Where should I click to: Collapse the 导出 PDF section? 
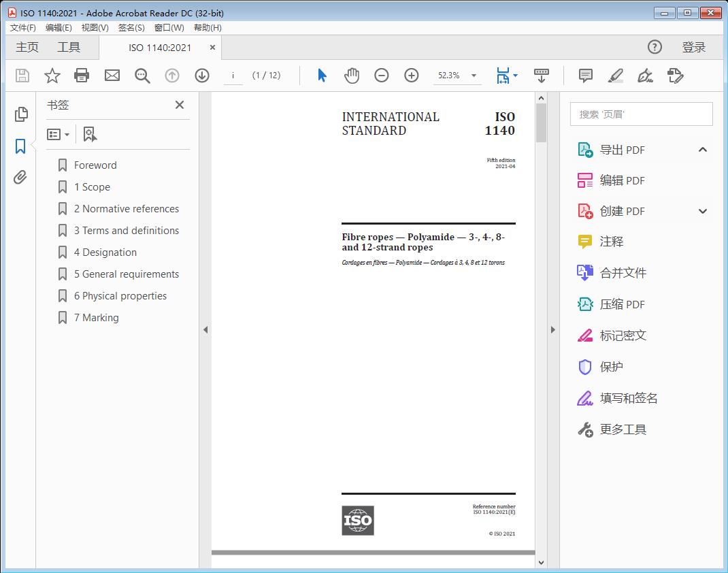(x=703, y=150)
